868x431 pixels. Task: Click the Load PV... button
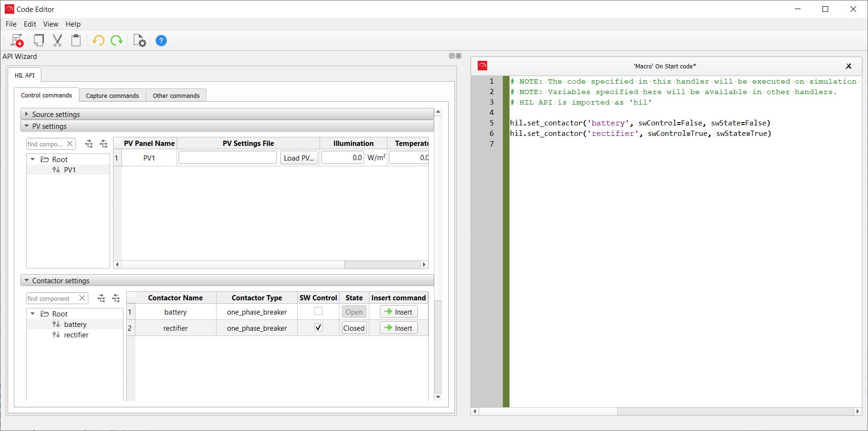299,158
